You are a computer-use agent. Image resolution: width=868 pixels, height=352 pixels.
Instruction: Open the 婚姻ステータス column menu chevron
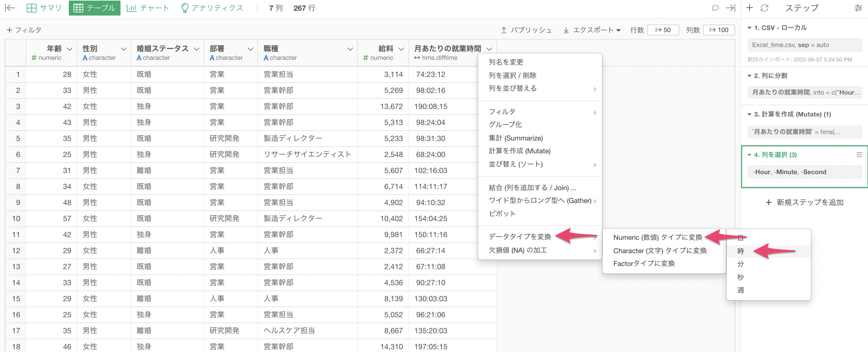[196, 49]
